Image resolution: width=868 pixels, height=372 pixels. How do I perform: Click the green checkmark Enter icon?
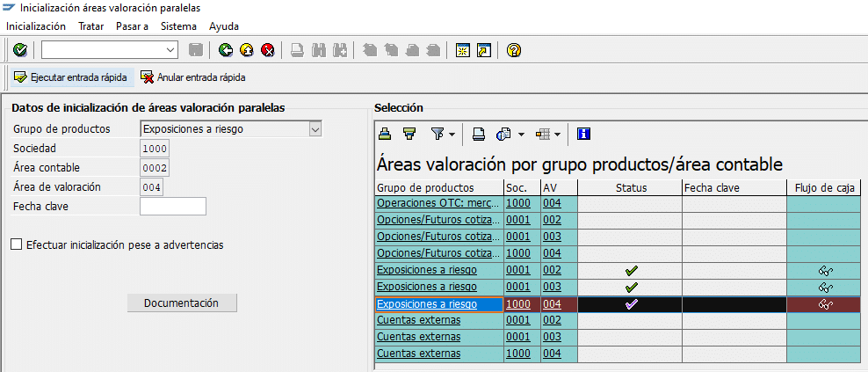19,50
